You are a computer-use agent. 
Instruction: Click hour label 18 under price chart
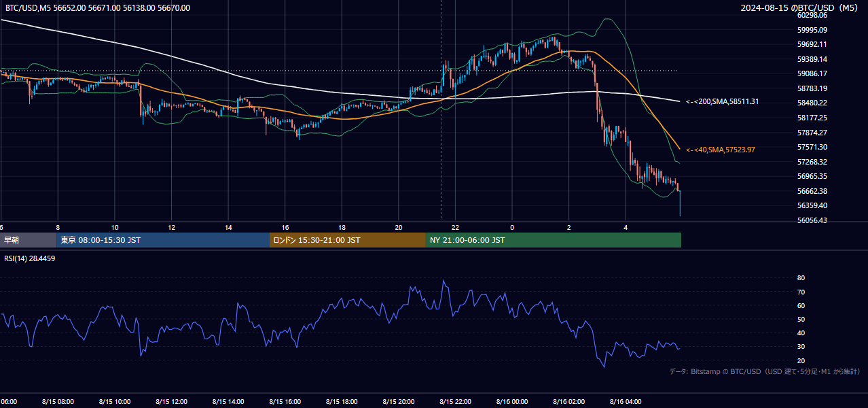coord(342,228)
